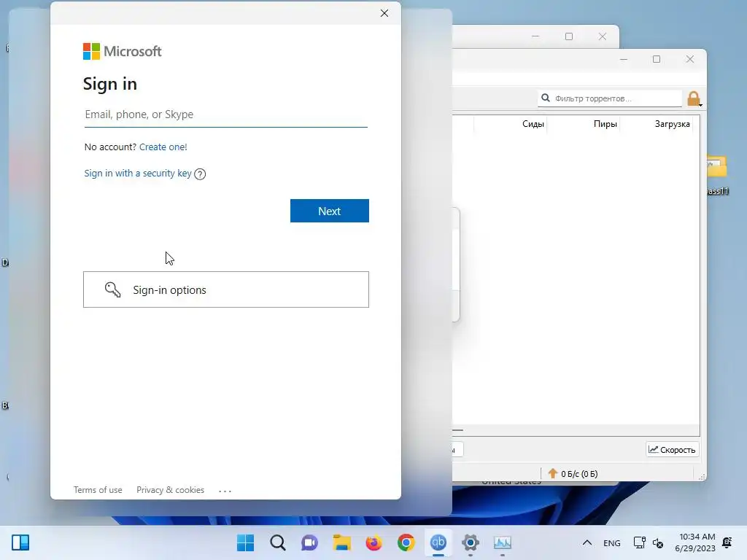Open the clock and date panel

point(695,542)
